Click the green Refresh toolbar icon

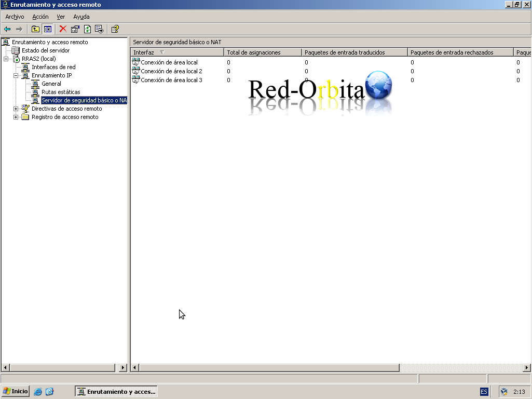point(87,29)
